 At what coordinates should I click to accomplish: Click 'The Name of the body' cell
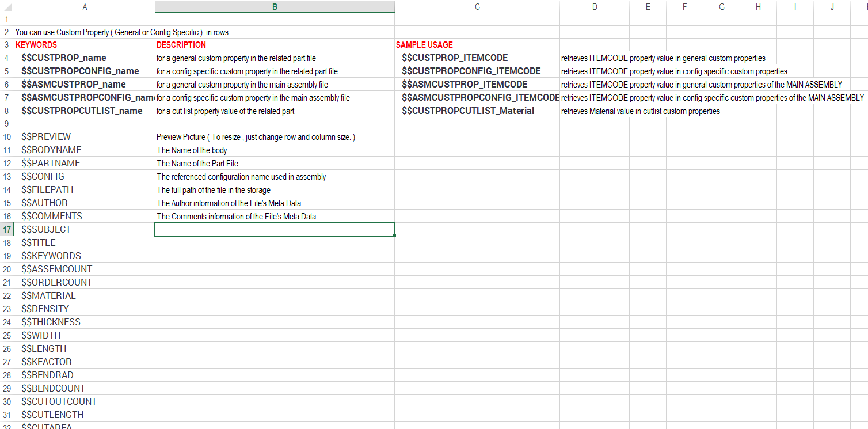coord(275,150)
